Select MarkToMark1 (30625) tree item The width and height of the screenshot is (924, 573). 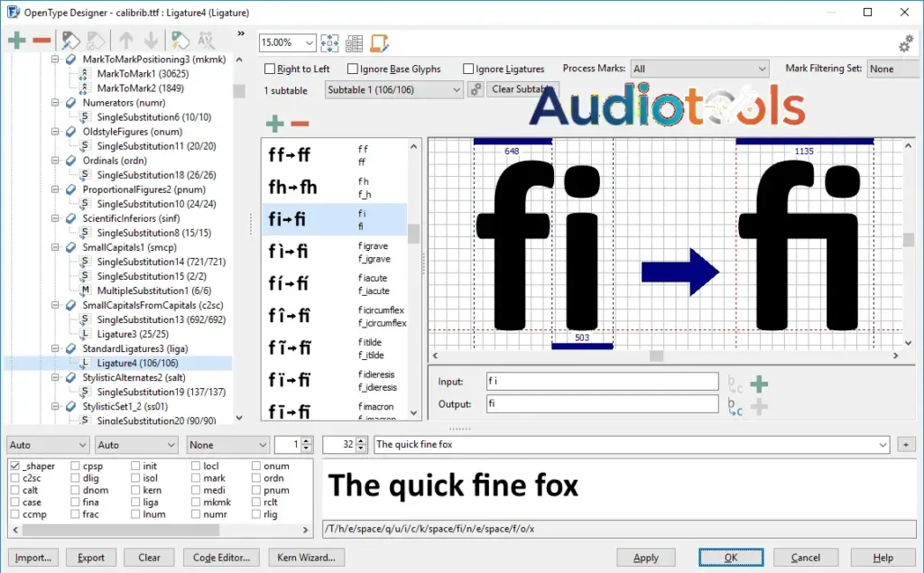tap(143, 74)
